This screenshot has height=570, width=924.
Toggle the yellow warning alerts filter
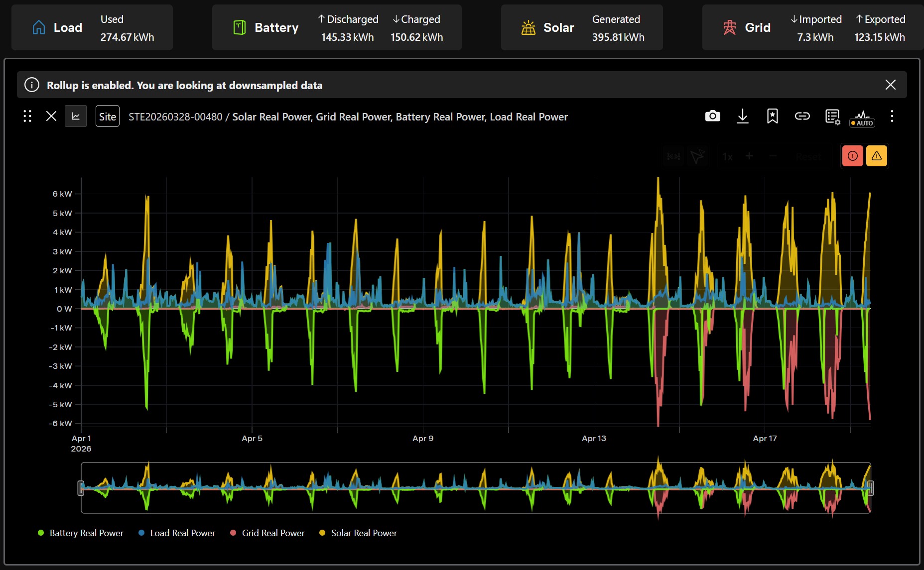click(876, 156)
